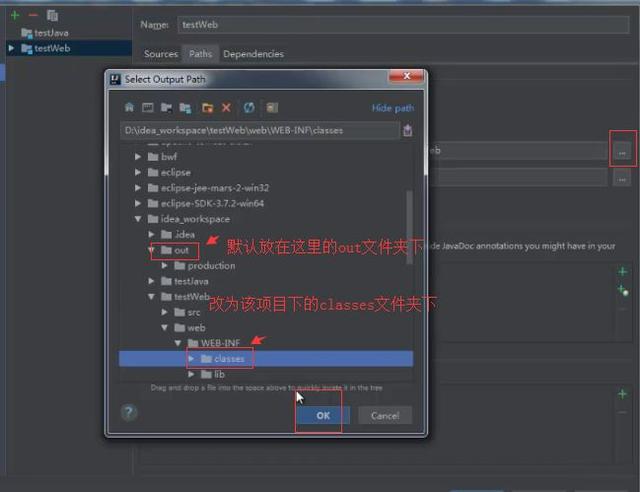Expand the bwf folder
The height and width of the screenshot is (492, 640).
click(138, 157)
